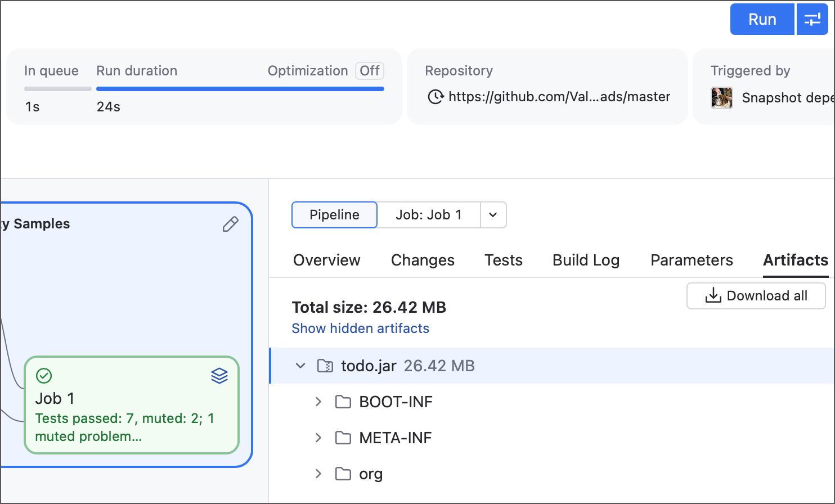835x504 pixels.
Task: Switch to the Tests tab
Action: 504,260
